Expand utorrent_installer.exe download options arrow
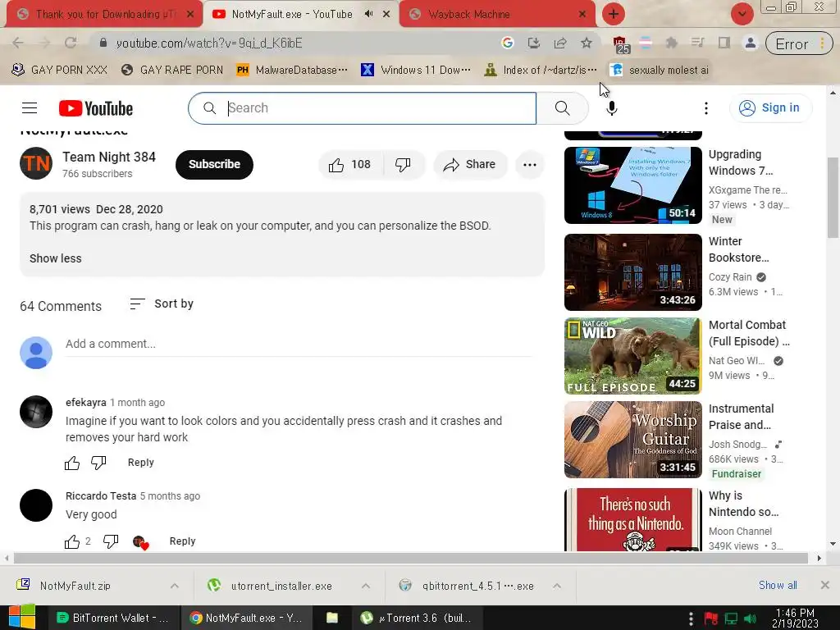Image resolution: width=840 pixels, height=630 pixels. (365, 586)
